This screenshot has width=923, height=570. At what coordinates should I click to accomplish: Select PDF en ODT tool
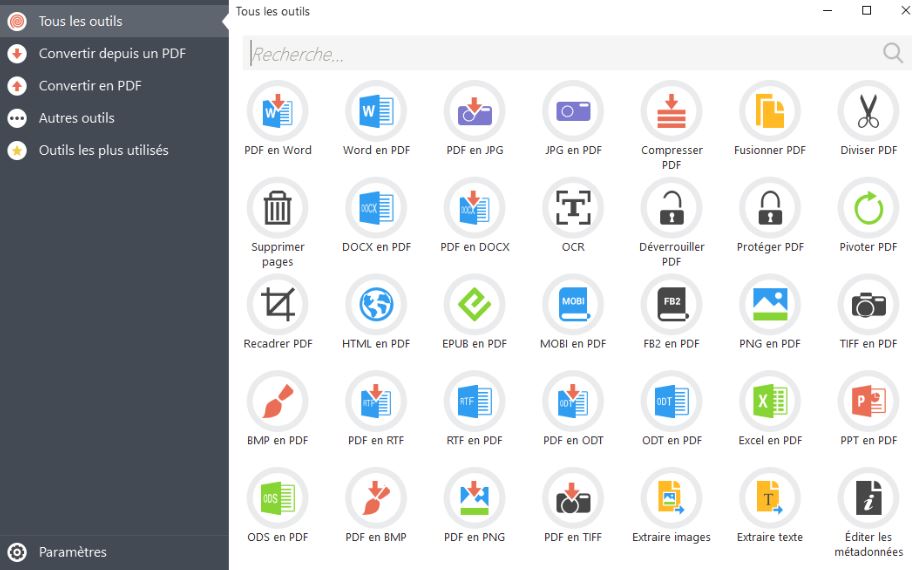(x=573, y=401)
